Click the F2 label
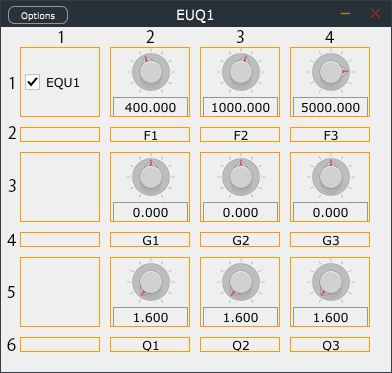 pos(240,135)
